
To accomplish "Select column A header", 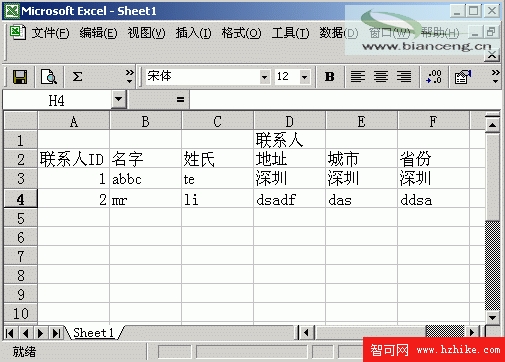I will [x=74, y=122].
